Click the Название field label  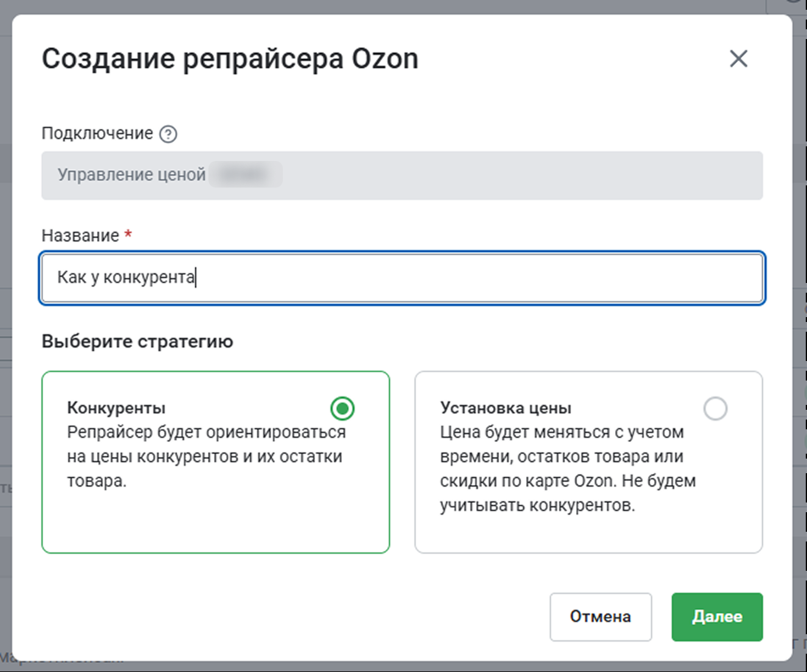[x=80, y=235]
